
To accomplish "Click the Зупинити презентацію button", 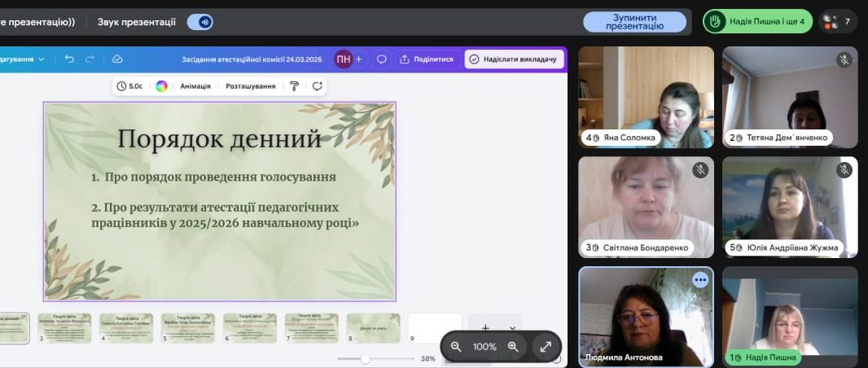I will click(x=634, y=22).
